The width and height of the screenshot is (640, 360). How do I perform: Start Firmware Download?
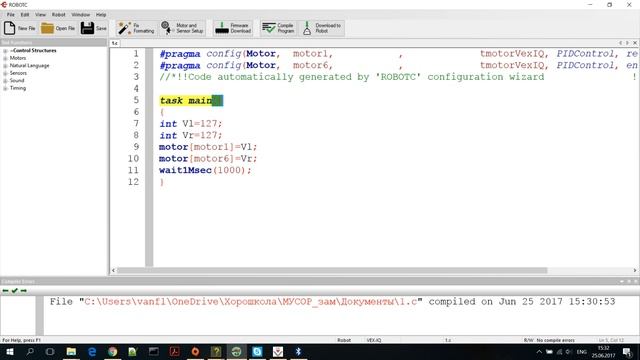(233, 28)
